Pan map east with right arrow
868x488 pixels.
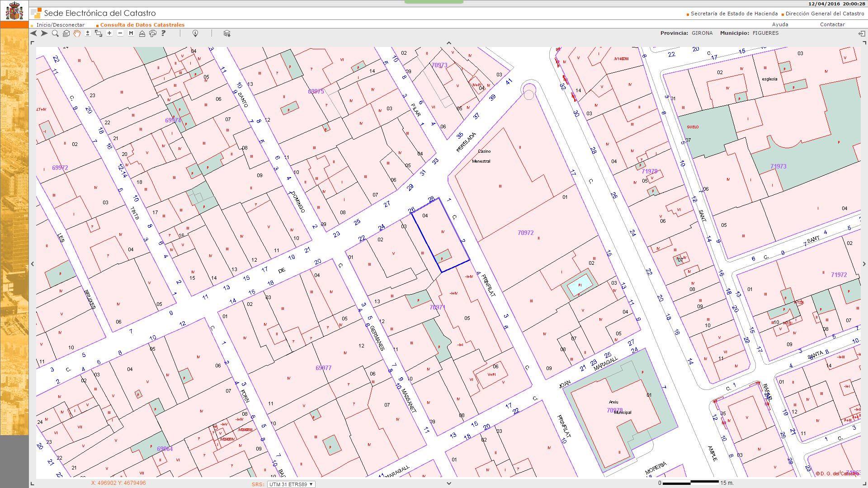pyautogui.click(x=864, y=264)
